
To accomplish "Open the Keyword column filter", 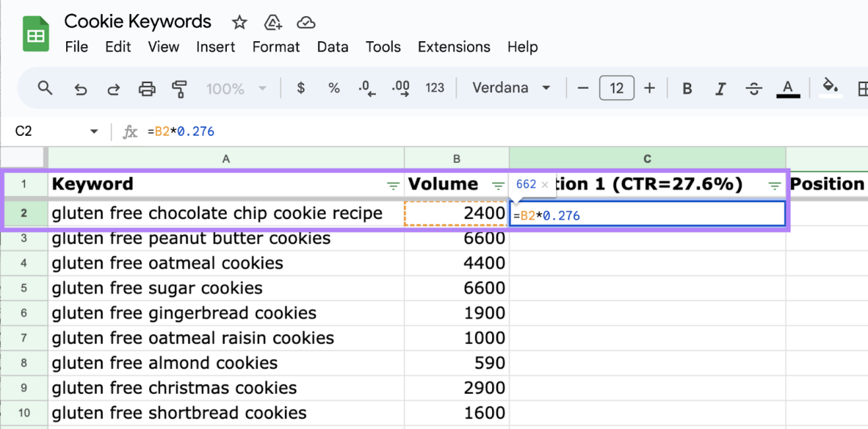I will (x=393, y=185).
